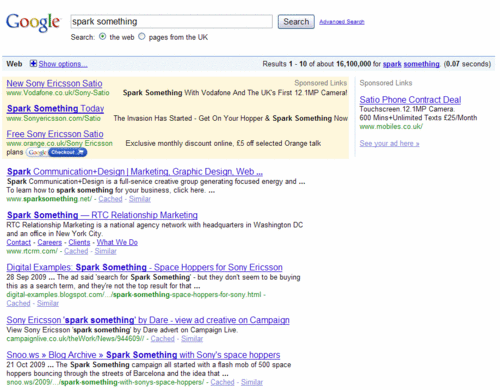Select 'the web' radio button
The image size is (500, 390).
[103, 36]
